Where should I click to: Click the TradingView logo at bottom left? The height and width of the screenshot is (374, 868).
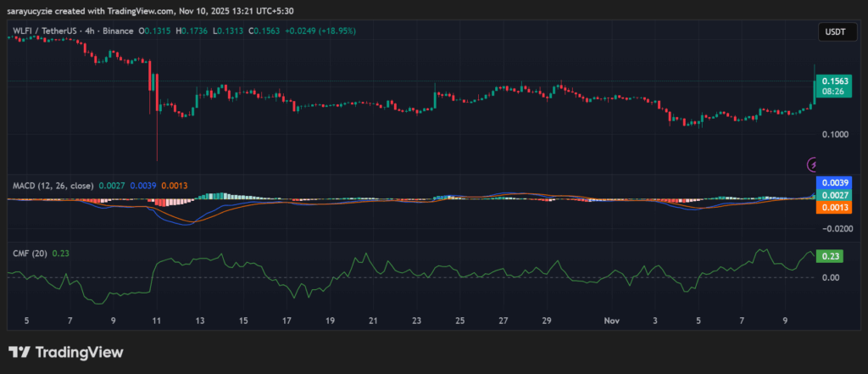click(66, 352)
